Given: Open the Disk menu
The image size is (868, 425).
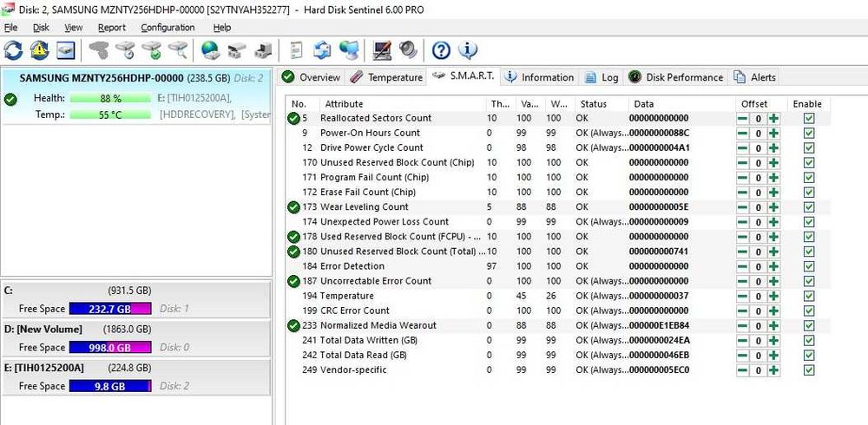Looking at the screenshot, I should point(41,27).
